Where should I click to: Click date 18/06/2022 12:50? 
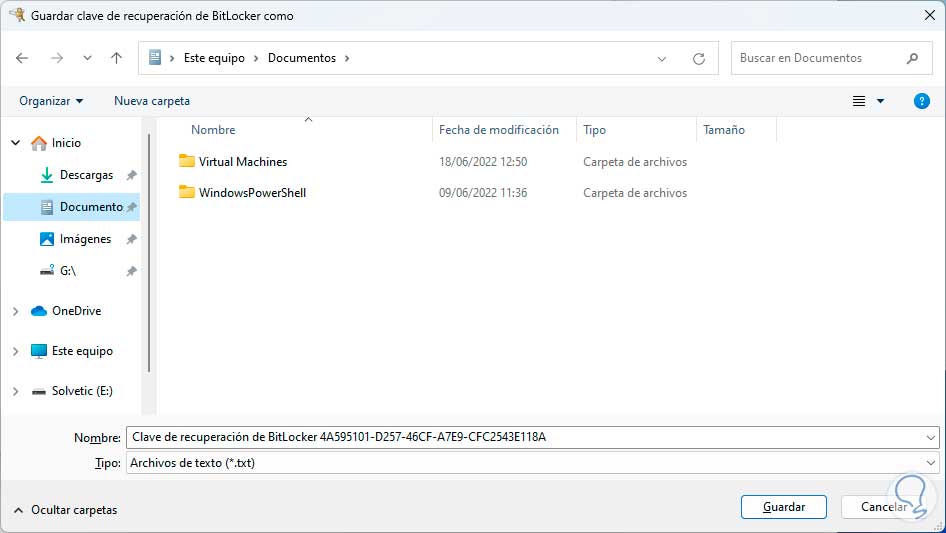[483, 162]
